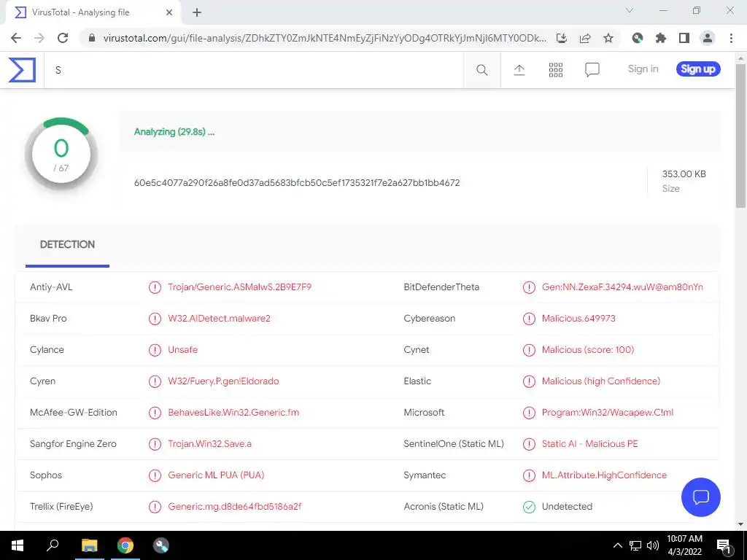Click the page vertical scrollbar thumb
Image resolution: width=747 pixels, height=560 pixels.
pyautogui.click(x=740, y=136)
